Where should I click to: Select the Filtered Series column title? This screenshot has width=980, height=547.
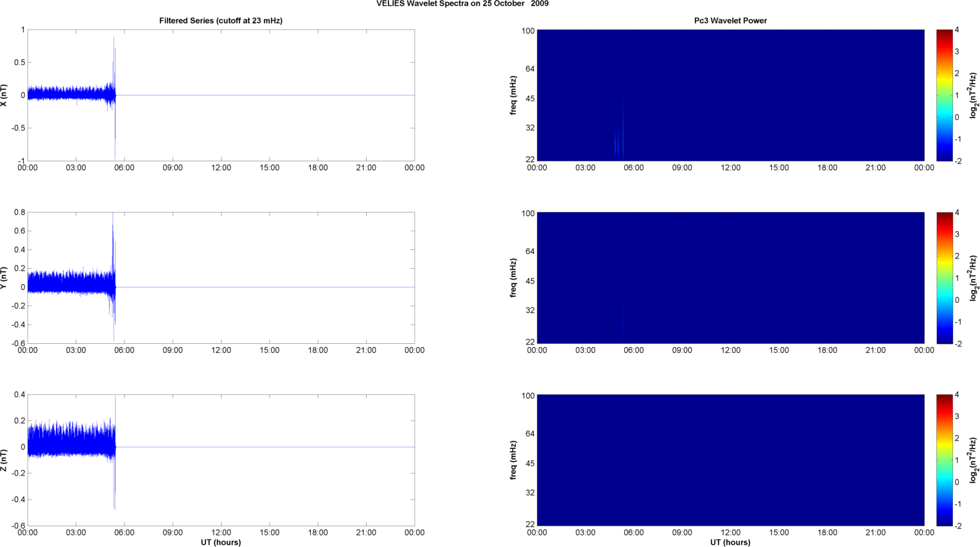(221, 21)
